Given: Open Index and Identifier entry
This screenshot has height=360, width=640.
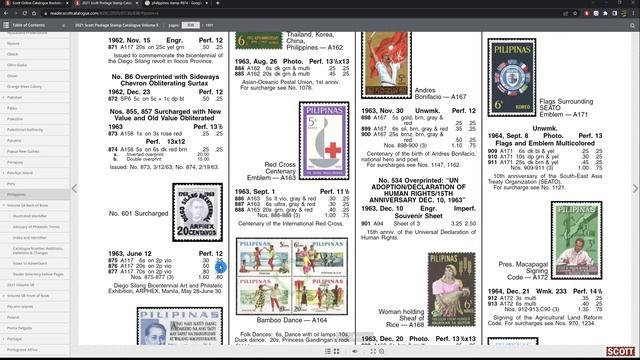Looking at the screenshot, I should coord(29,238).
